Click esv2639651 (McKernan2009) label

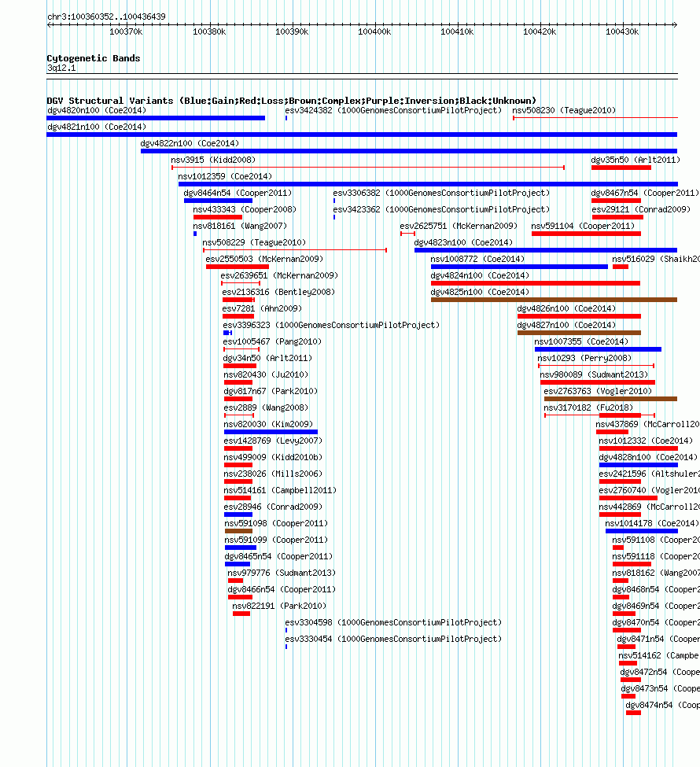pos(279,276)
